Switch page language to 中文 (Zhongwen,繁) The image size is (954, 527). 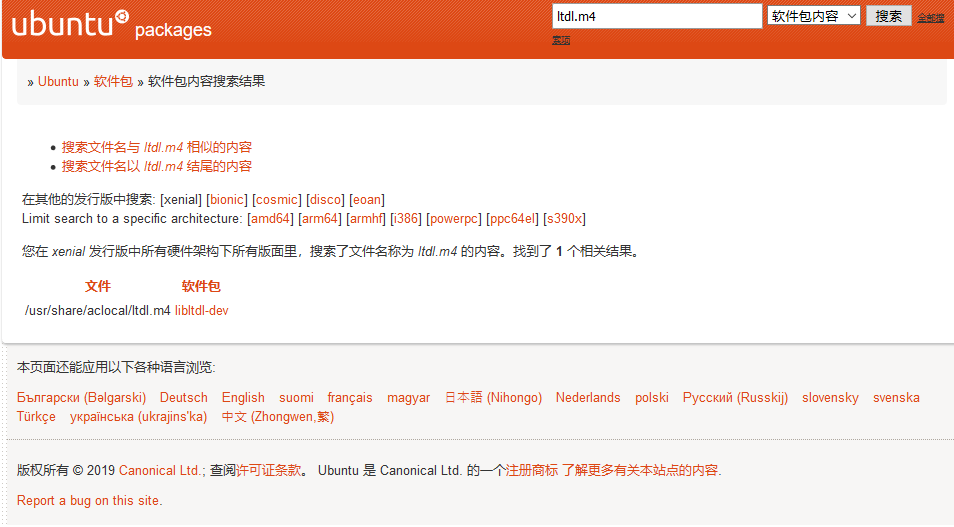[x=278, y=417]
